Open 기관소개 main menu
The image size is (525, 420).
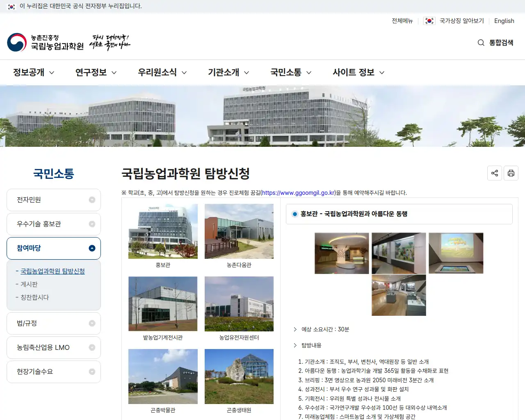pos(224,72)
